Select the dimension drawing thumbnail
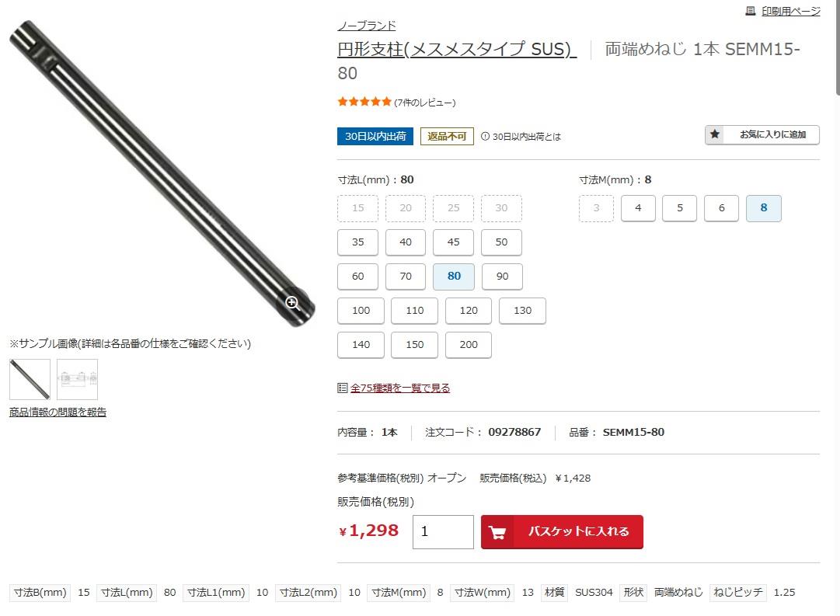This screenshot has width=840, height=616. coord(77,379)
